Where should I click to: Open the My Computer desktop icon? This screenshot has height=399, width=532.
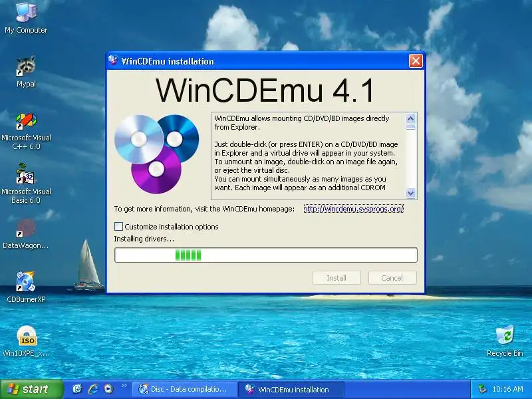pyautogui.click(x=26, y=18)
